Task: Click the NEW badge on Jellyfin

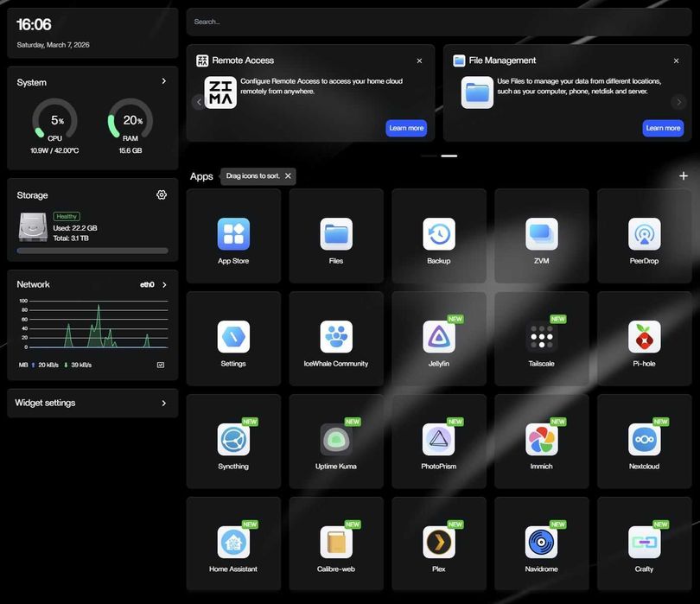Action: pyautogui.click(x=455, y=319)
